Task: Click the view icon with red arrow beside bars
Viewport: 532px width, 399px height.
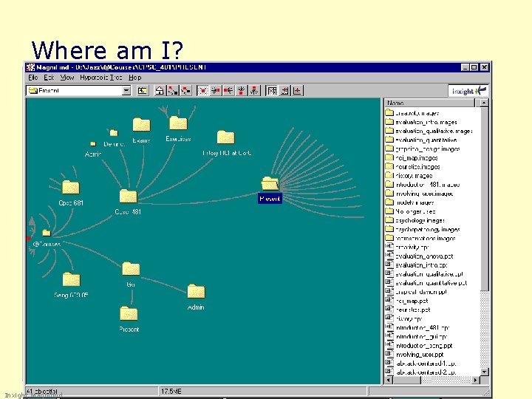Action: tap(284, 91)
